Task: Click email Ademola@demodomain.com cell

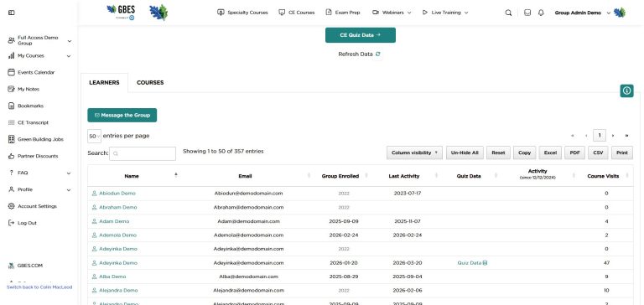Action: click(x=248, y=235)
